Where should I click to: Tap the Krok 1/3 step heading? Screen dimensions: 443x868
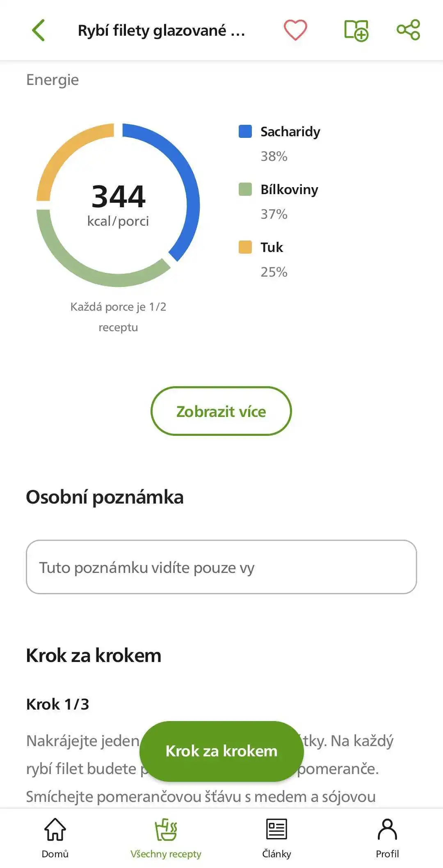pos(57,704)
